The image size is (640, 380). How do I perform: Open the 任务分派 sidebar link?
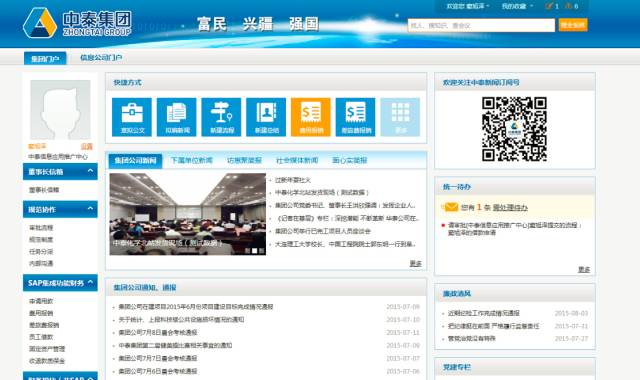pyautogui.click(x=41, y=251)
